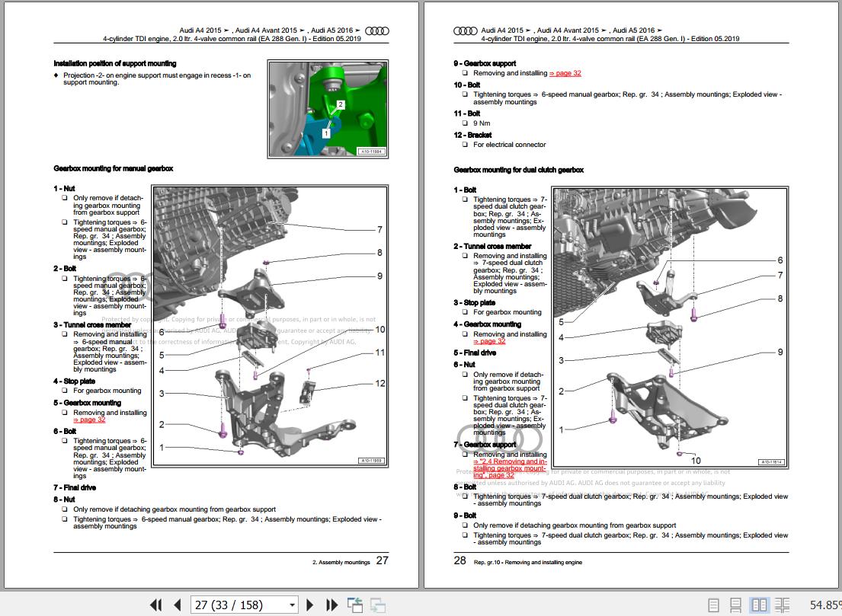842x616 pixels.
Task: Switch to single page layout
Action: [x=714, y=605]
